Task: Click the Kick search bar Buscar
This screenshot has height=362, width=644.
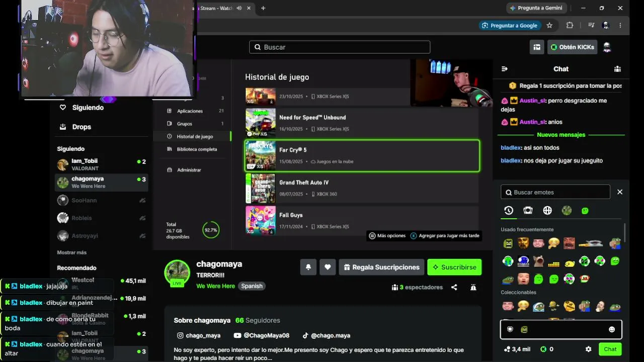Action: coord(340,47)
